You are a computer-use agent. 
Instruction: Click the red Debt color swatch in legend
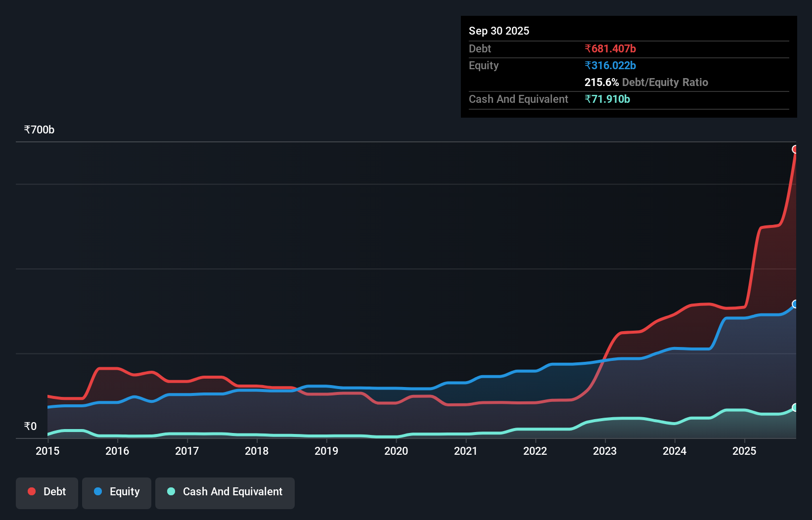point(31,491)
